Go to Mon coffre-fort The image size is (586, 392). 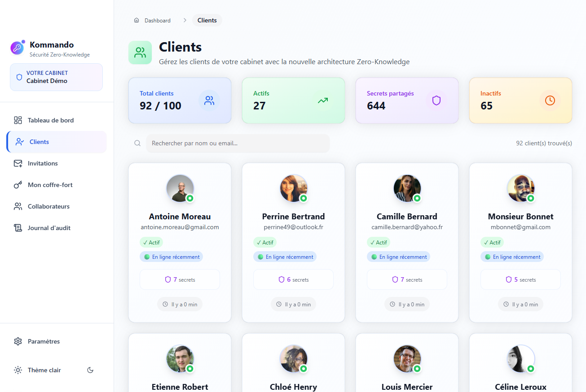click(x=57, y=185)
